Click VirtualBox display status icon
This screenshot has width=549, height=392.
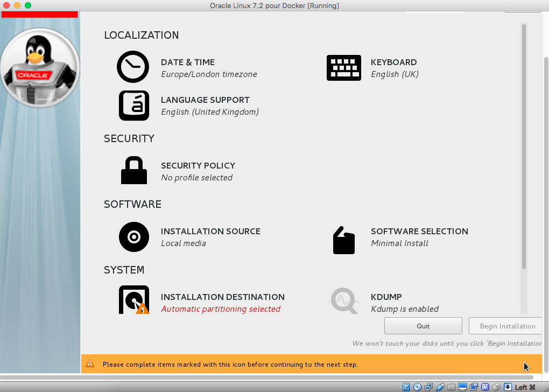(x=462, y=387)
